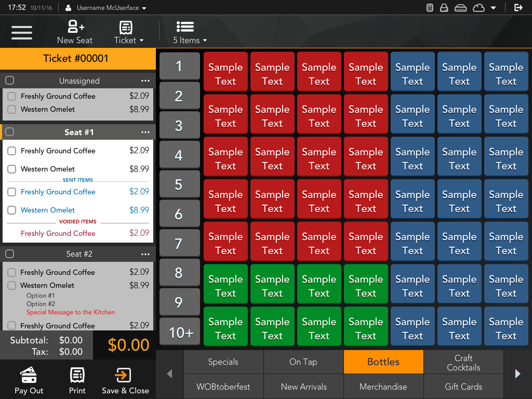Click the cloud sync icon
This screenshot has width=532, height=399.
coord(478,7)
